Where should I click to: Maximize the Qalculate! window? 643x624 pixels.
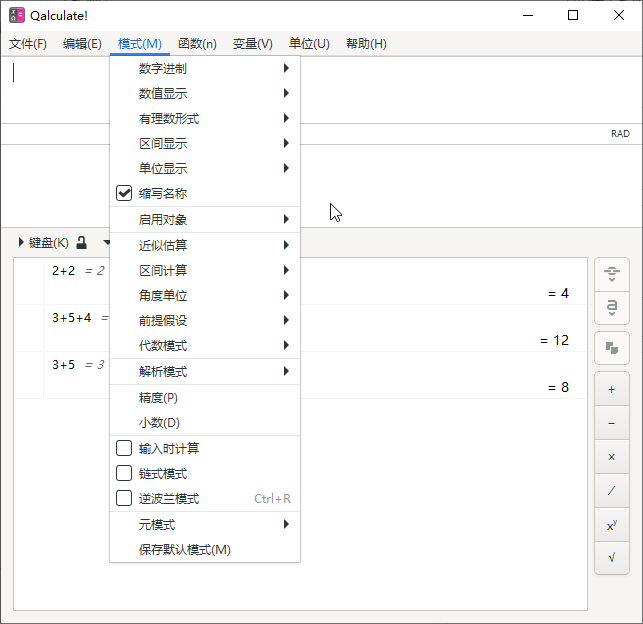click(573, 16)
